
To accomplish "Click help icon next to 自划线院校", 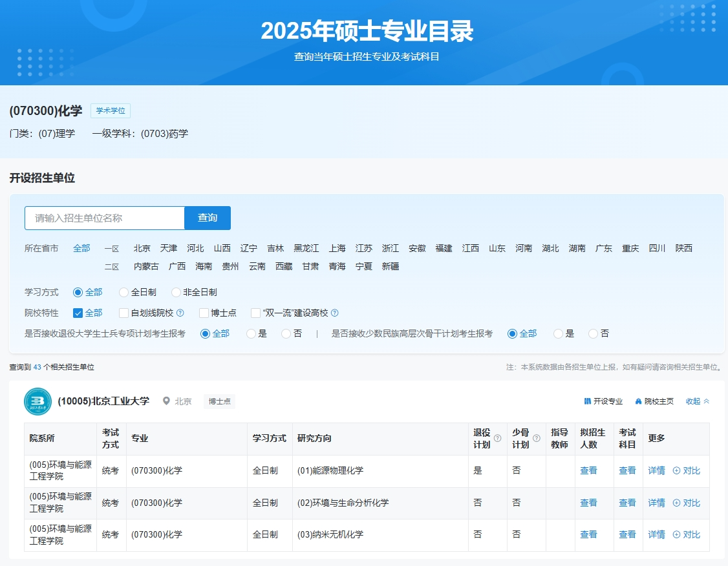I will pyautogui.click(x=180, y=313).
